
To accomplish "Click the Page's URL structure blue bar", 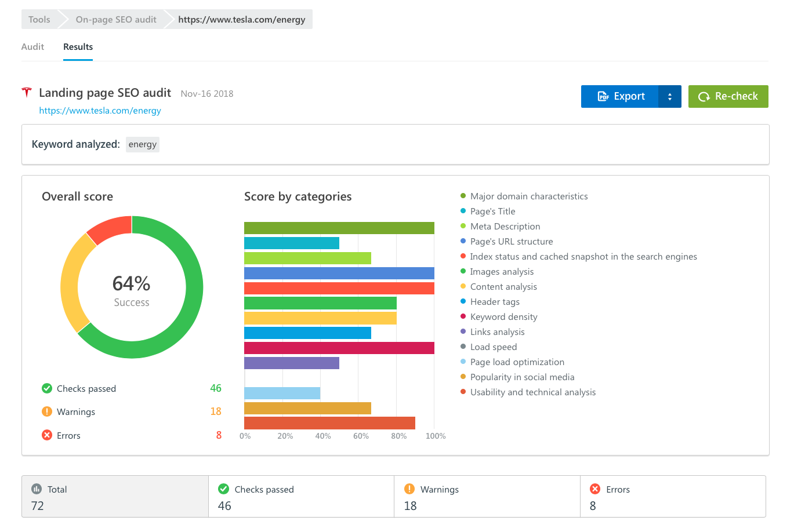I will tap(339, 274).
